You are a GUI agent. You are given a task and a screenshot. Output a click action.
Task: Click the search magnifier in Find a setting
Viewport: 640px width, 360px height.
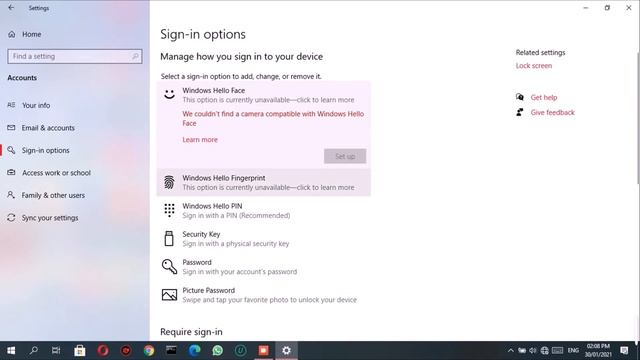click(x=135, y=56)
